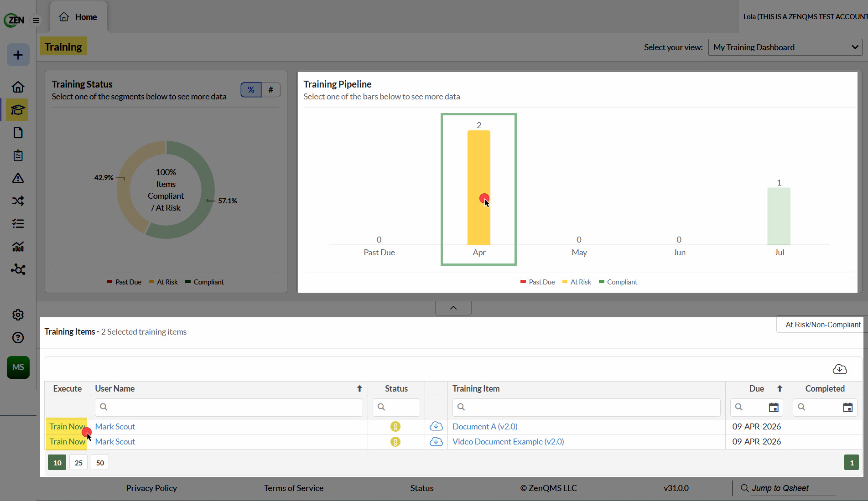Toggle Training Status to number (#) view
Image resolution: width=868 pixels, height=501 pixels.
[x=271, y=90]
